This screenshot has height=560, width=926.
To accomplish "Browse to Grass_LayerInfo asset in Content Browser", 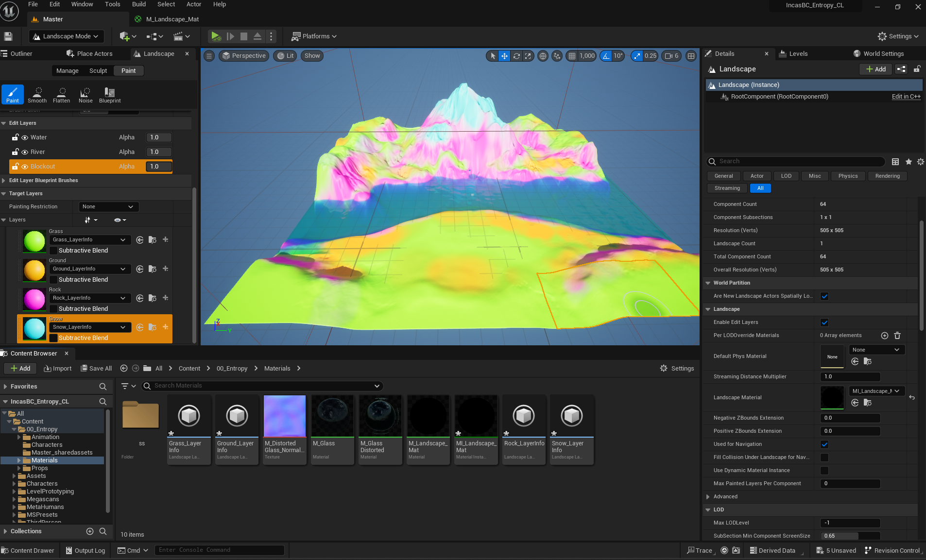I will pos(153,240).
